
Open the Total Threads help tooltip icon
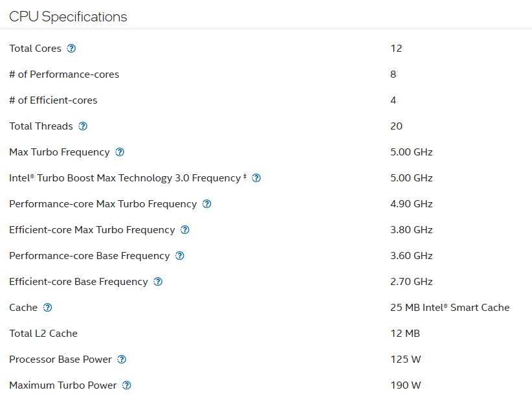[x=83, y=126]
